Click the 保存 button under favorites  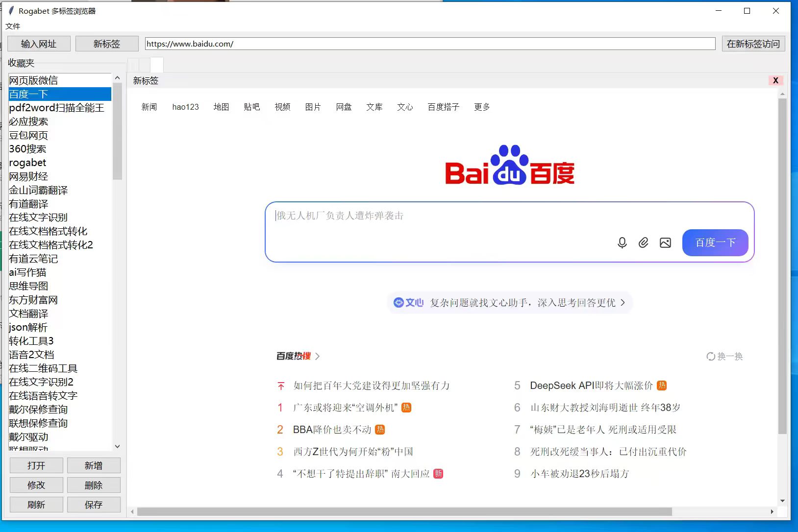(x=94, y=505)
